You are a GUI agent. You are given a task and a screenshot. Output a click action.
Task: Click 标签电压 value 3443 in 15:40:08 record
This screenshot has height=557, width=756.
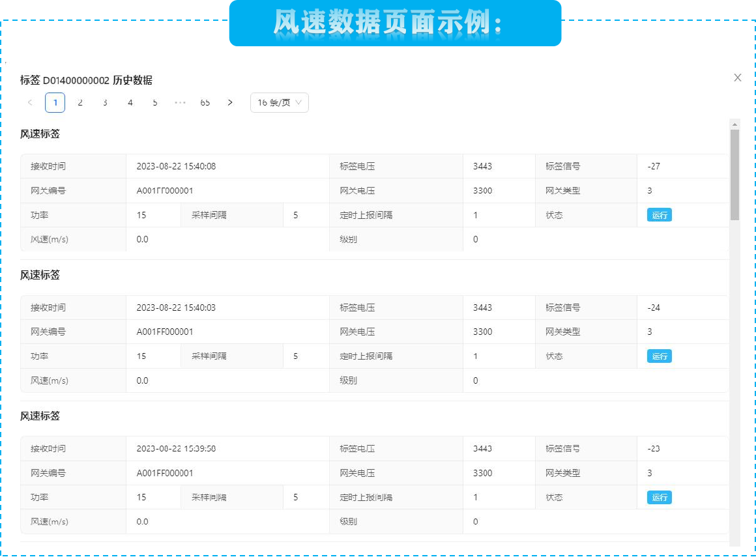click(x=482, y=166)
